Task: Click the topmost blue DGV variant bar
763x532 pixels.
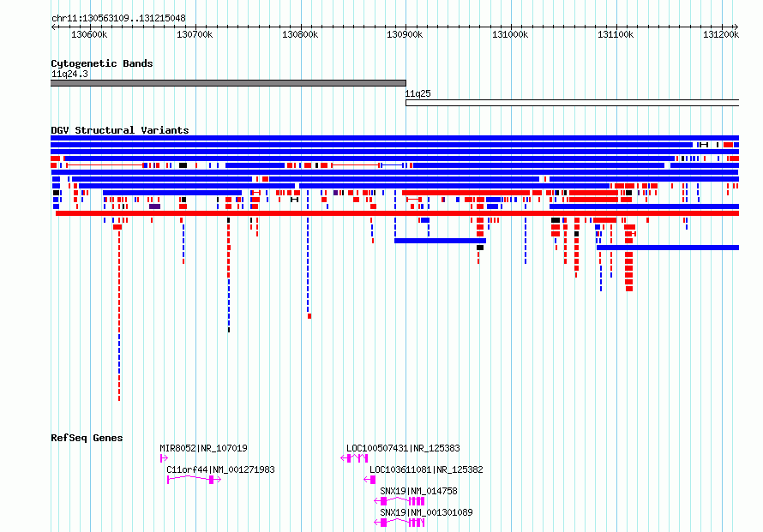Action: coord(394,138)
